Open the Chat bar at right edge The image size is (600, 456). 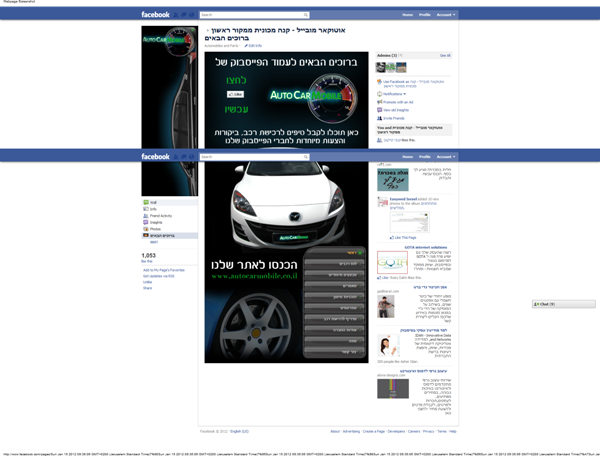tap(564, 304)
